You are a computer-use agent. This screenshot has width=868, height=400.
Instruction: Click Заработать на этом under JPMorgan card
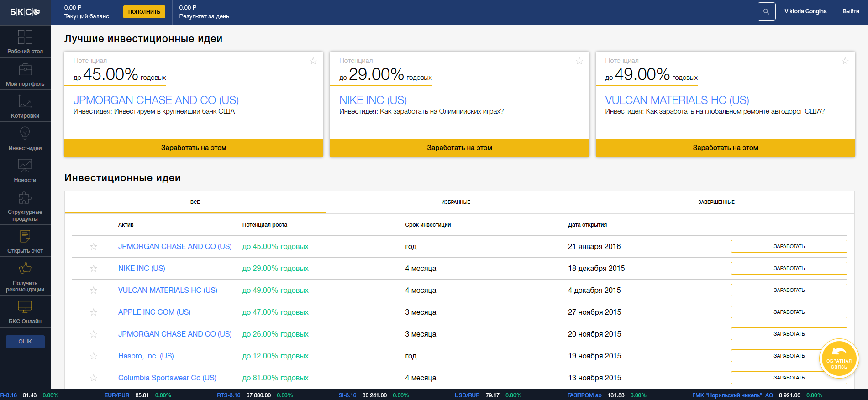194,148
